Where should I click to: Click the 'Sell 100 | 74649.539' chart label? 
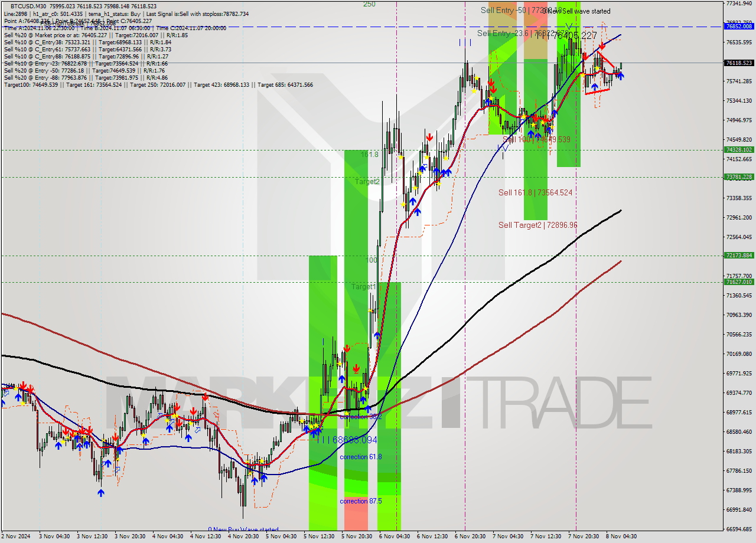[536, 139]
